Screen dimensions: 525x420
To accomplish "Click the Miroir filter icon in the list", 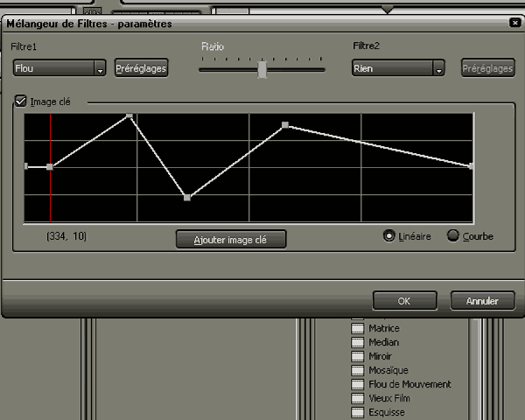I will [x=358, y=356].
